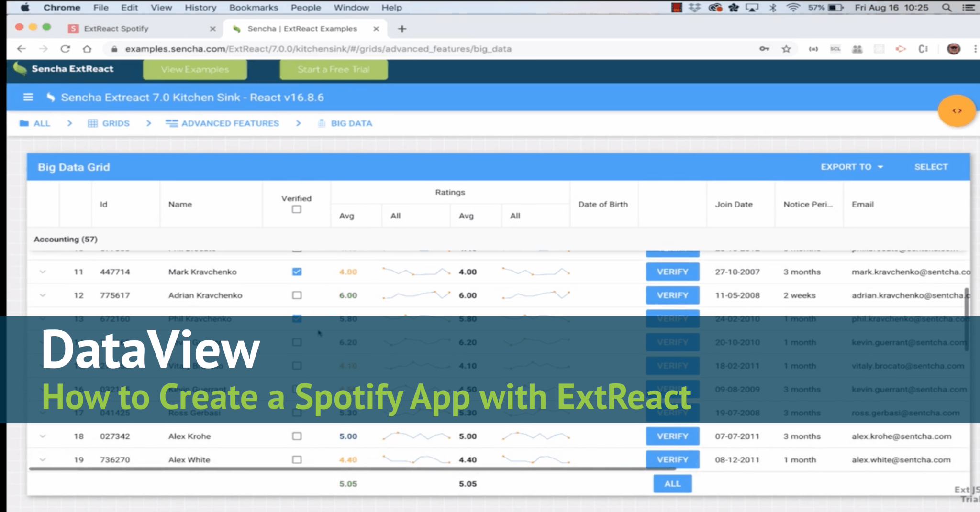Toggle the Verified header checkbox
The image size is (980, 512).
click(297, 209)
